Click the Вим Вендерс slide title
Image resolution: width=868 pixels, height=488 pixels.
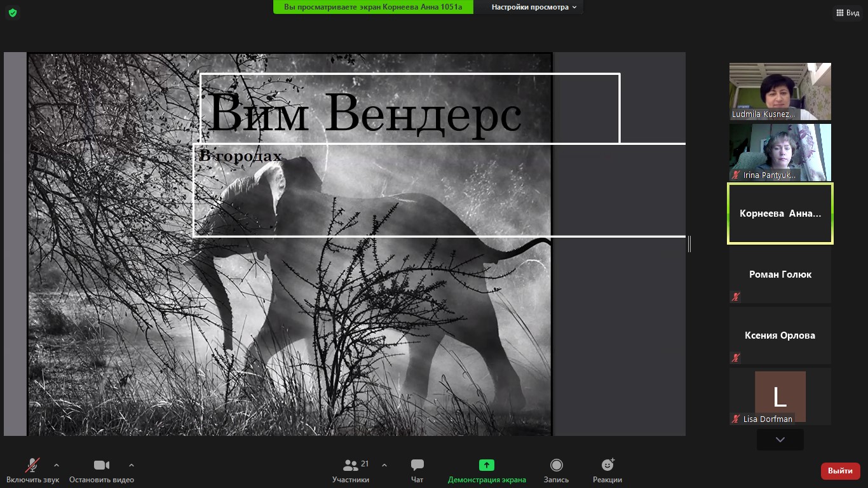pos(365,113)
